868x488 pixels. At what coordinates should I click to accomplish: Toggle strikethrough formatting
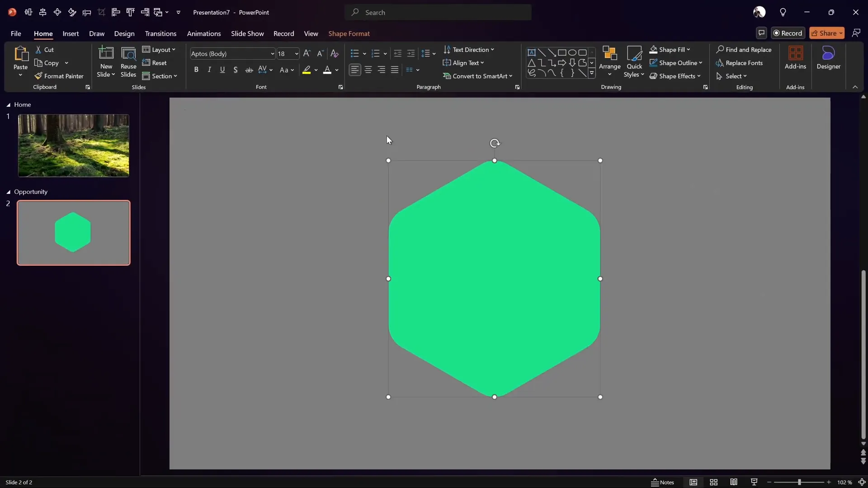249,70
